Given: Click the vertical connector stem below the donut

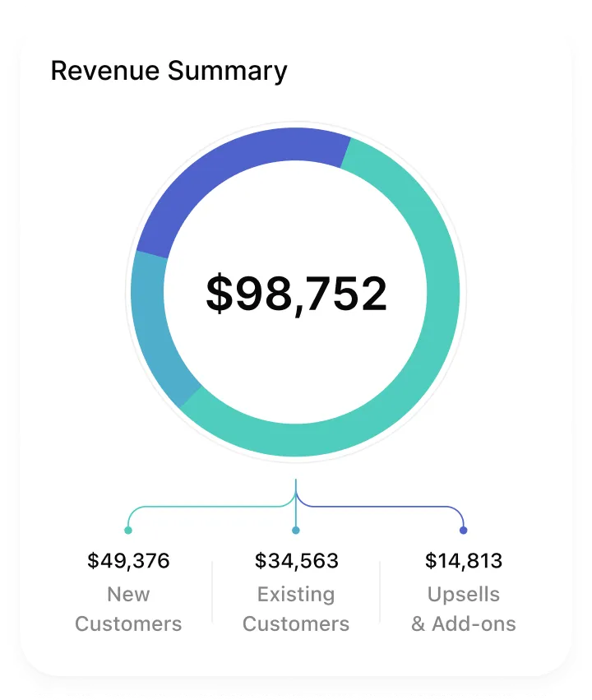Looking at the screenshot, I should tap(296, 487).
